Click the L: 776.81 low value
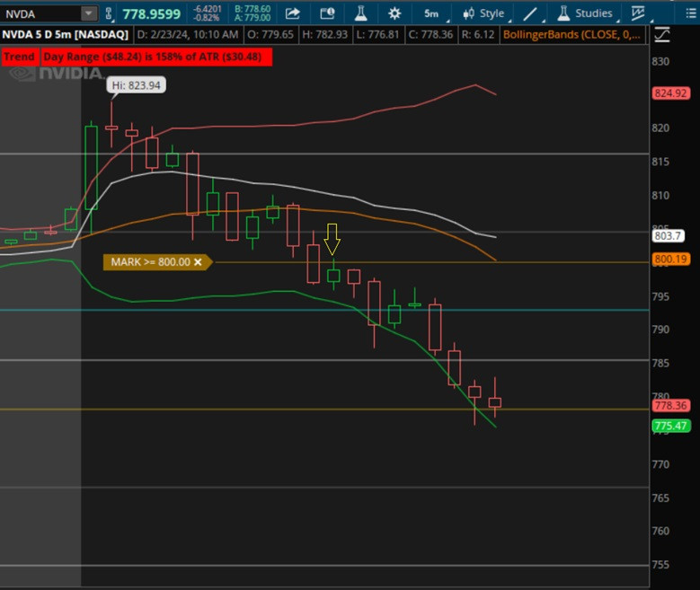The image size is (700, 590). click(x=377, y=35)
